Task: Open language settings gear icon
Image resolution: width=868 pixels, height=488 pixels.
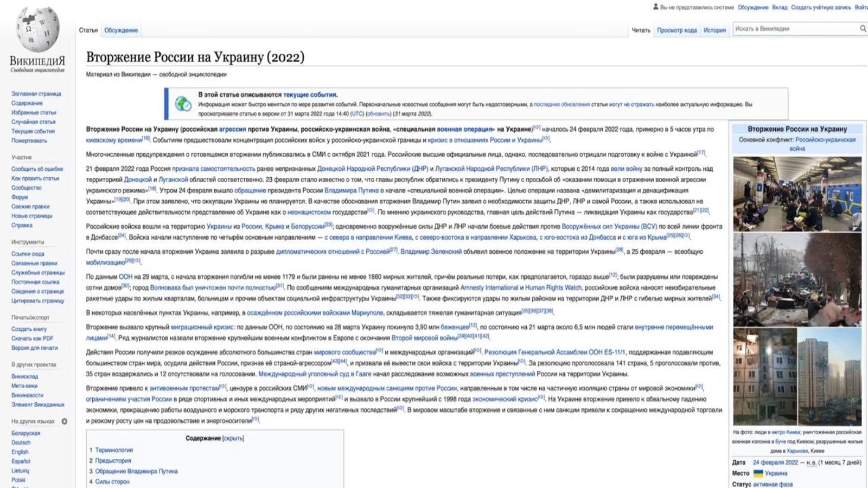Action: pyautogui.click(x=65, y=421)
